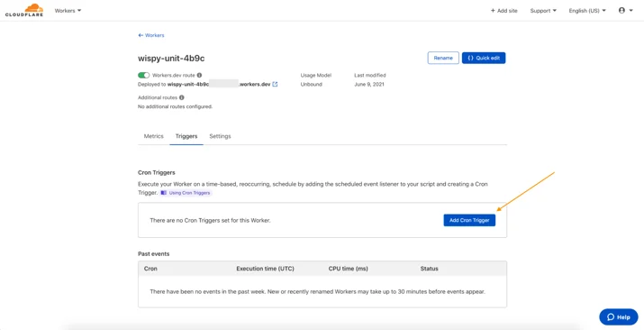Click the CPU time (ms) column header
The image size is (644, 330).
click(348, 269)
